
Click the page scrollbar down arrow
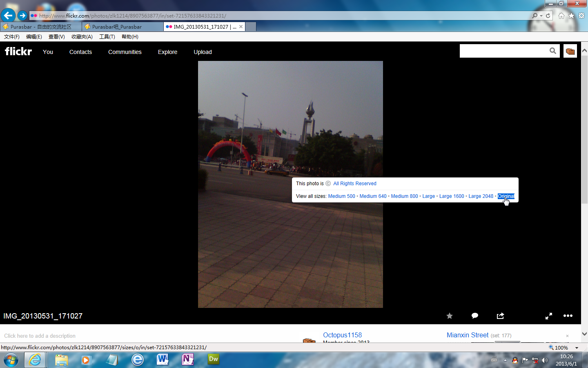(584, 334)
